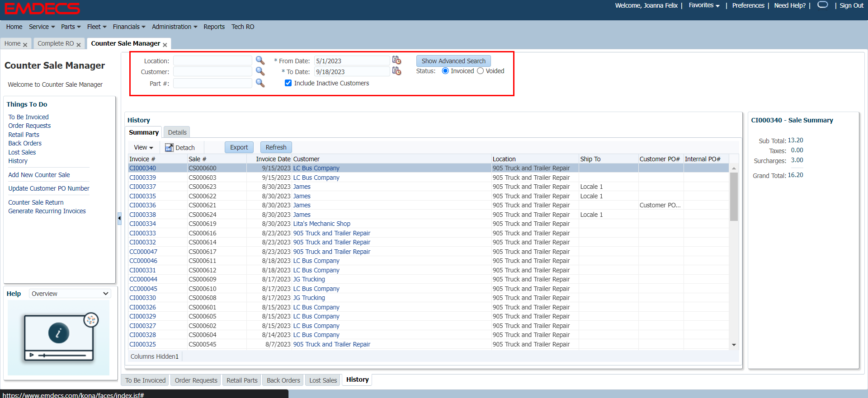Screen dimensions: 868x398
Task: Open the Tech RO menu item
Action: coord(243,27)
